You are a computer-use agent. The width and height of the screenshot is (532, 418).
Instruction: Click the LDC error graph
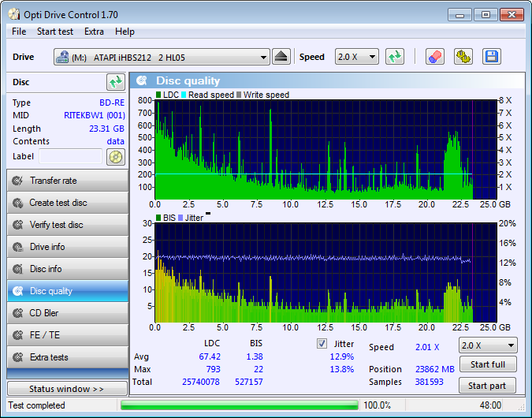(326, 149)
